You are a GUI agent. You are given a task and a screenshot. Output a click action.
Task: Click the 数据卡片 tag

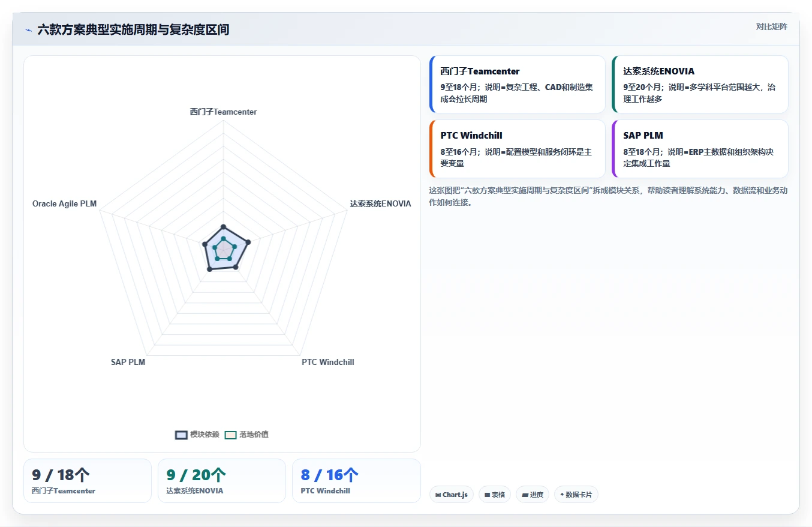tap(576, 495)
